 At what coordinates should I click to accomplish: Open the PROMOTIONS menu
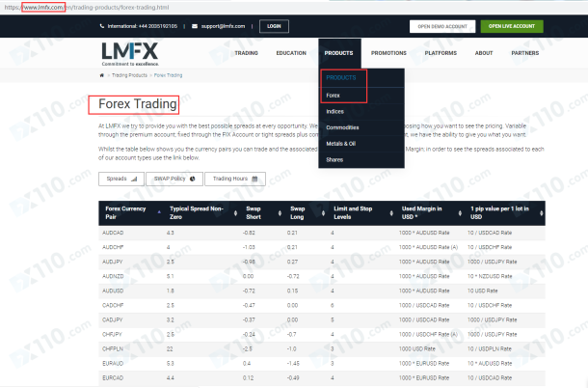pos(388,53)
